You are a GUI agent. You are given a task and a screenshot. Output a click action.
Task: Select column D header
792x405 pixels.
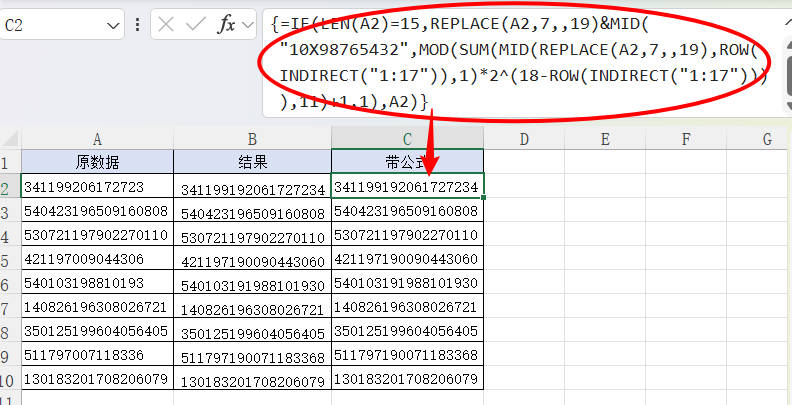coord(523,139)
